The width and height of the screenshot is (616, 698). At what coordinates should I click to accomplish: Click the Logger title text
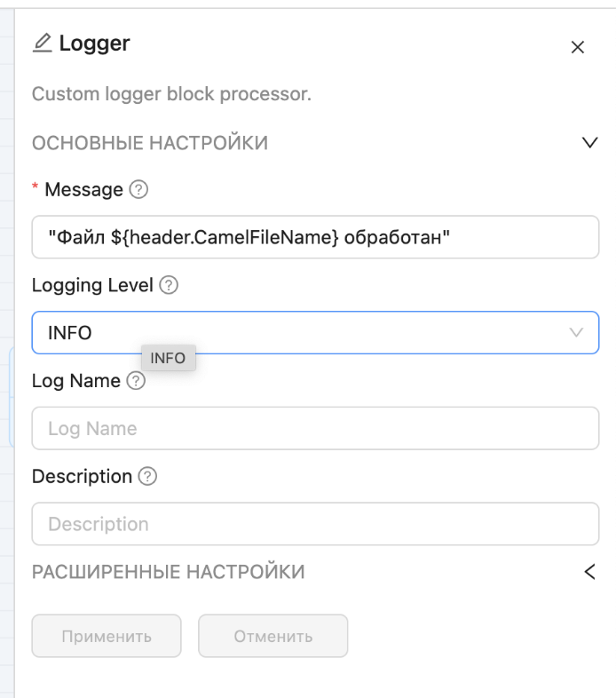click(94, 43)
